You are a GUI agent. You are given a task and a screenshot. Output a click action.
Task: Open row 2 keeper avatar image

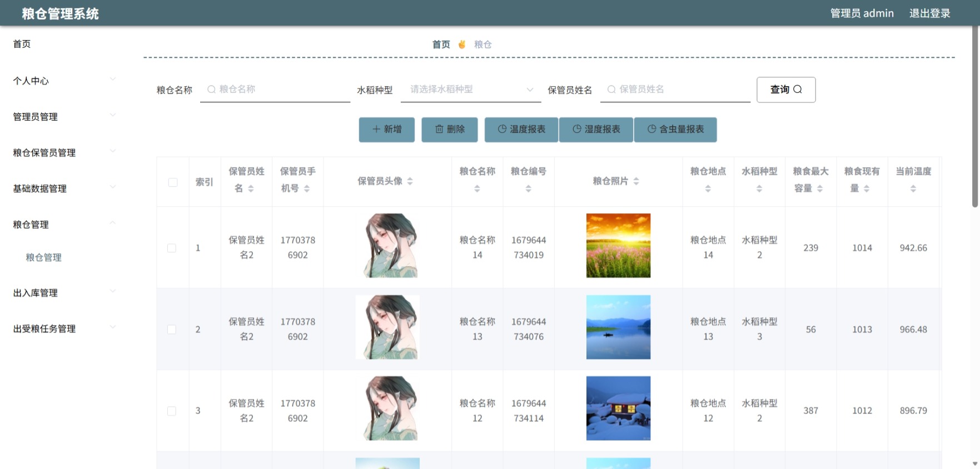pyautogui.click(x=387, y=327)
